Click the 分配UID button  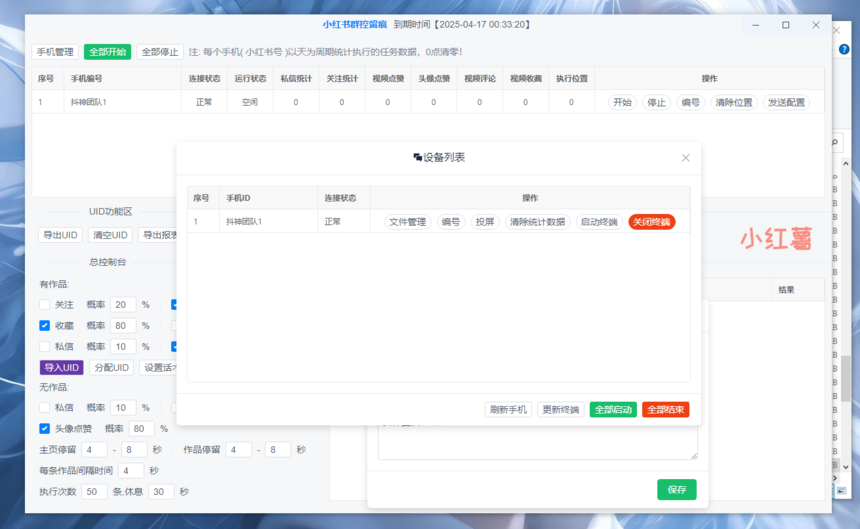pos(111,367)
